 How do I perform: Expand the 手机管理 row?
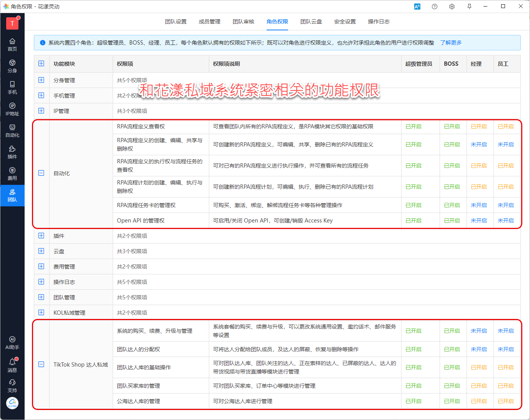[41, 95]
